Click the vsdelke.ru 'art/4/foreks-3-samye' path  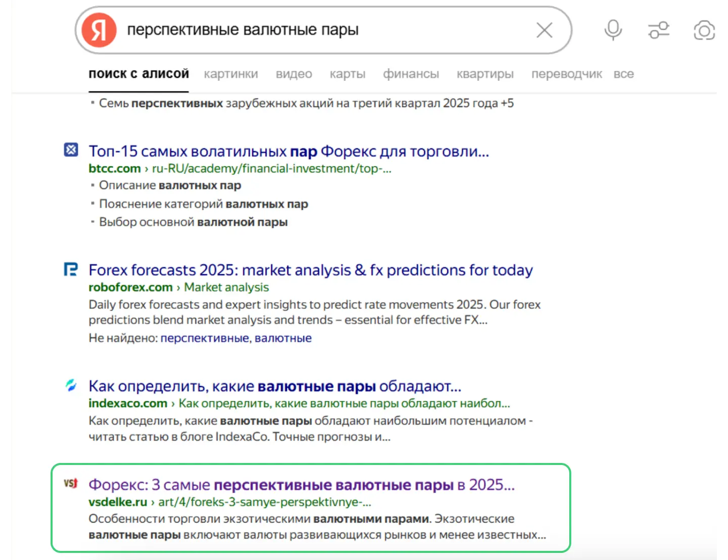pos(264,502)
